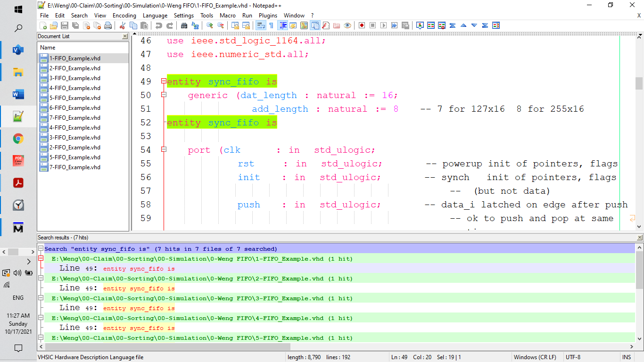644x362 pixels.
Task: Collapse search result node for 5-FIFO_Example.vhd
Action: point(41,338)
